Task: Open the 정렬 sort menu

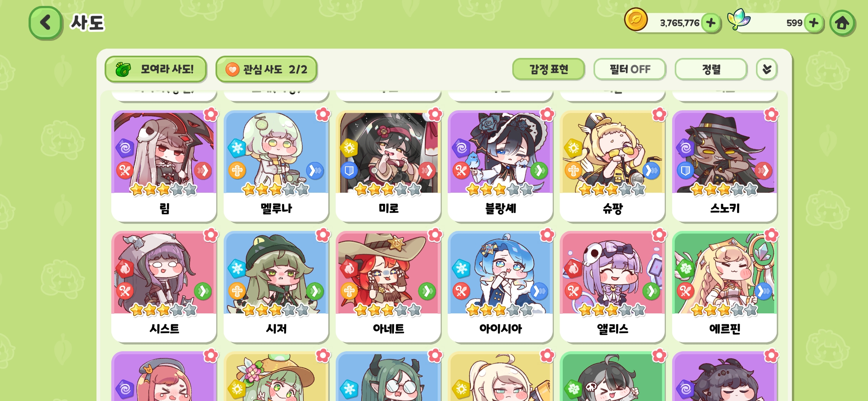Action: click(x=711, y=69)
